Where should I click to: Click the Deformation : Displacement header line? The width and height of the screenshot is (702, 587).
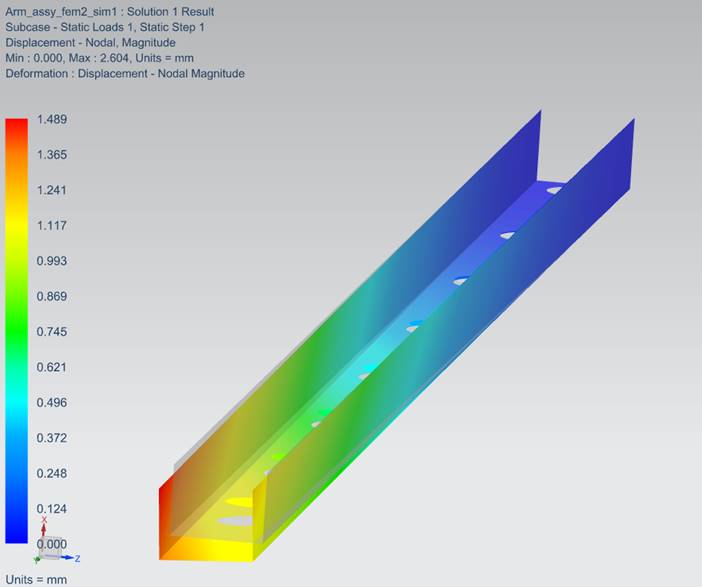point(125,74)
